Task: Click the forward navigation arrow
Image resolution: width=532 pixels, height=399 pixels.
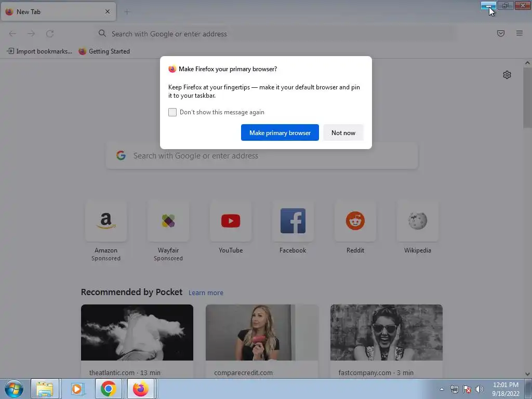Action: [31, 34]
